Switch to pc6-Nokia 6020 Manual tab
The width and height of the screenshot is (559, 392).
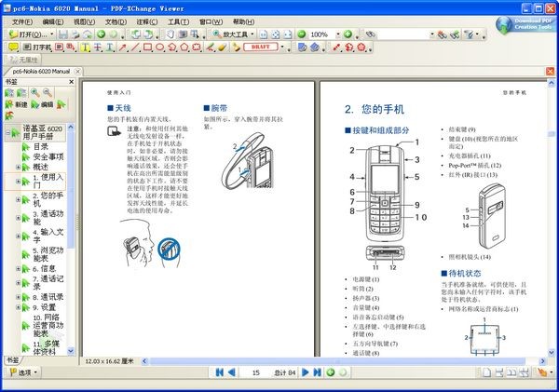point(41,72)
